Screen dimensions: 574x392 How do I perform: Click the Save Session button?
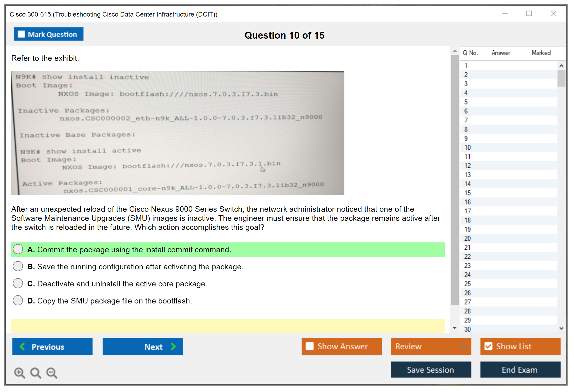coord(431,370)
